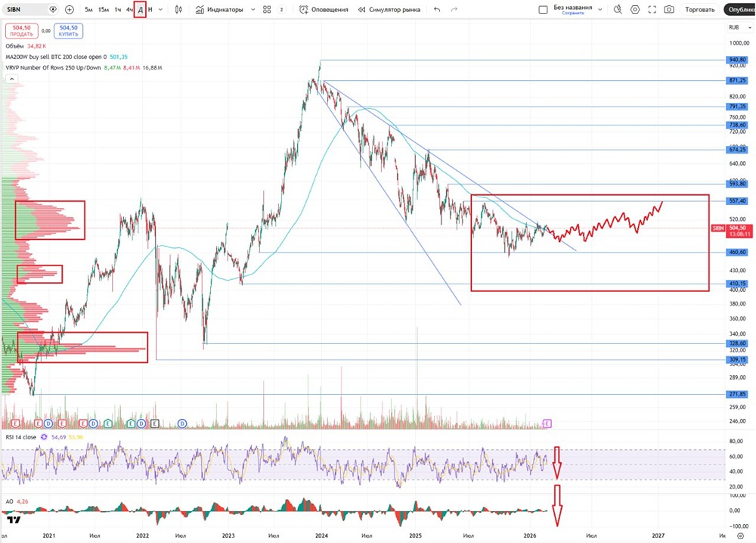
Task: Open the Торговать trading panel
Action: pos(700,10)
